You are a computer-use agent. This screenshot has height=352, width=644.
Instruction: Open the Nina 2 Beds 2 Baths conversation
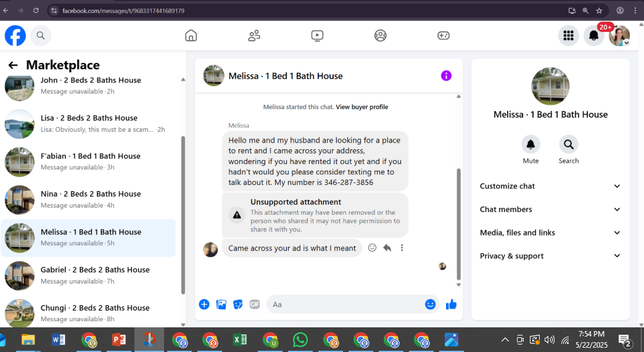click(88, 199)
